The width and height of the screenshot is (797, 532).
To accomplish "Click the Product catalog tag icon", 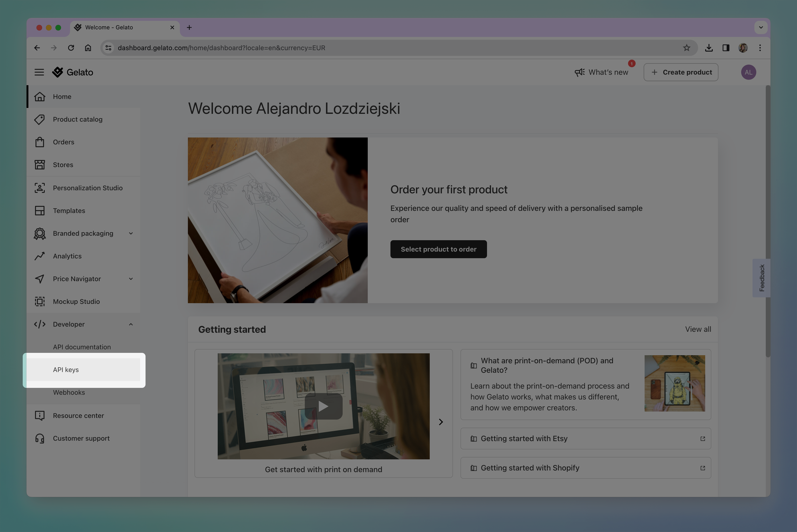I will click(x=40, y=120).
